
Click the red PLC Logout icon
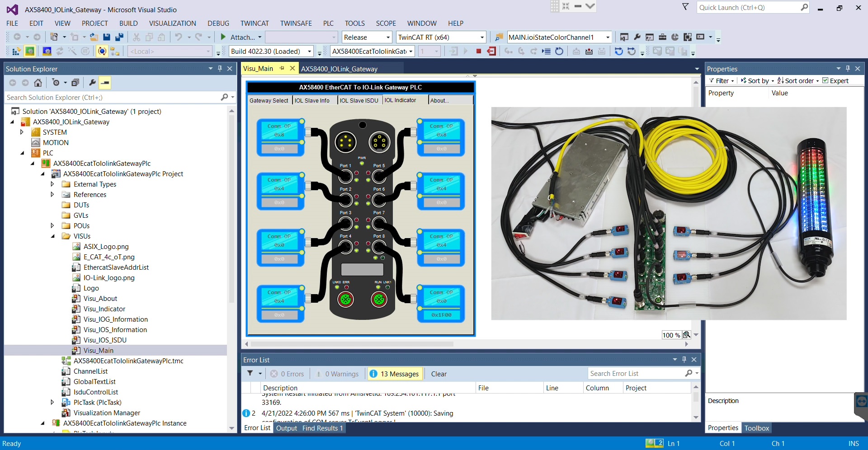point(491,52)
